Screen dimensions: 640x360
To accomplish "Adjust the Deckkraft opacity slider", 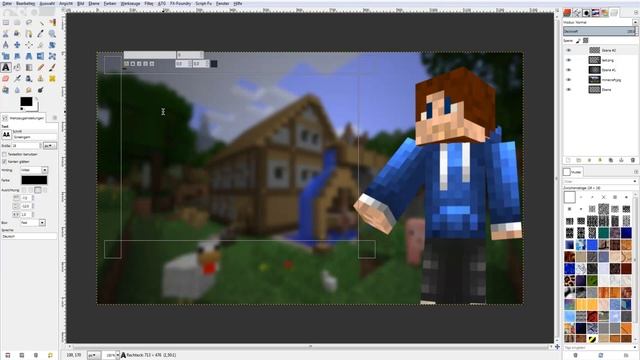I will (600, 31).
